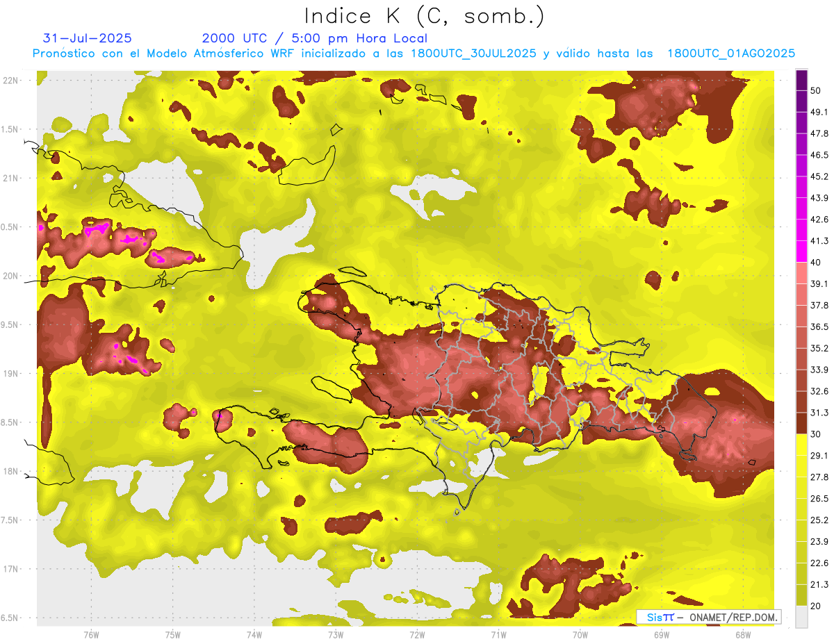The height and width of the screenshot is (644, 834).
Task: Select magenta colorbar band between 41.3 and 42.6
Action: pos(801,230)
